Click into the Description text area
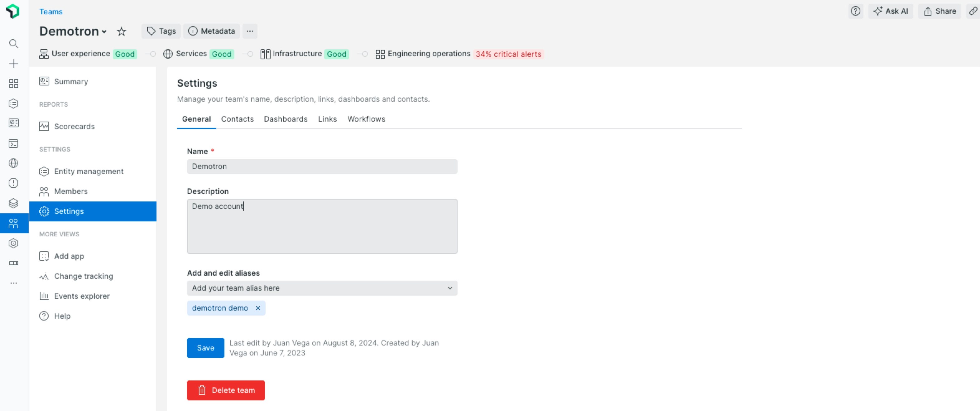Image resolution: width=980 pixels, height=411 pixels. (x=322, y=226)
